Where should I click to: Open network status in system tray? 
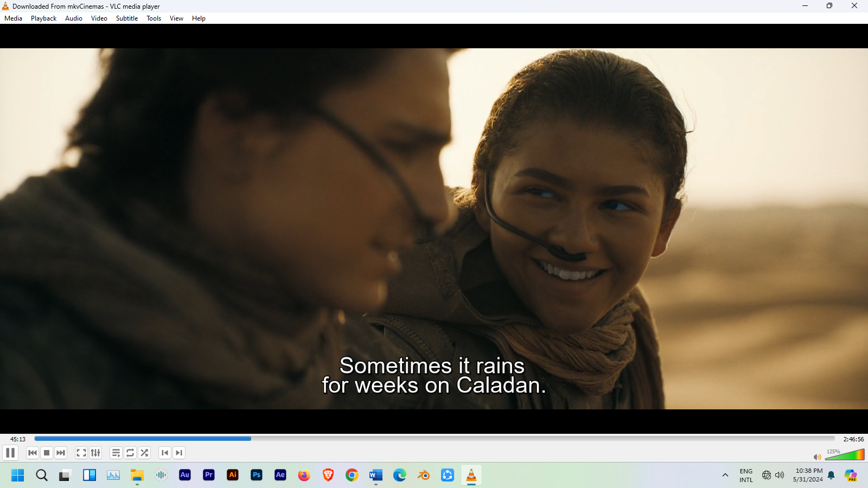click(x=767, y=476)
